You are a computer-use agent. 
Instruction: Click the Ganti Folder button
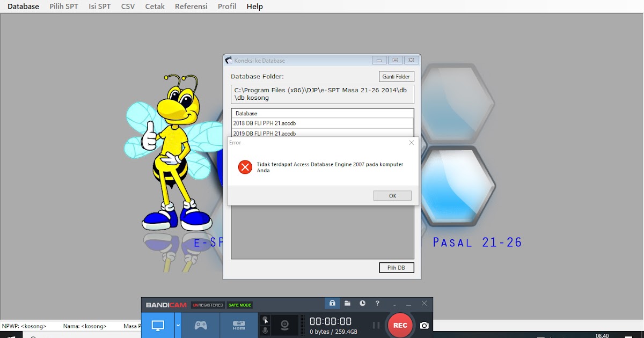pos(396,77)
